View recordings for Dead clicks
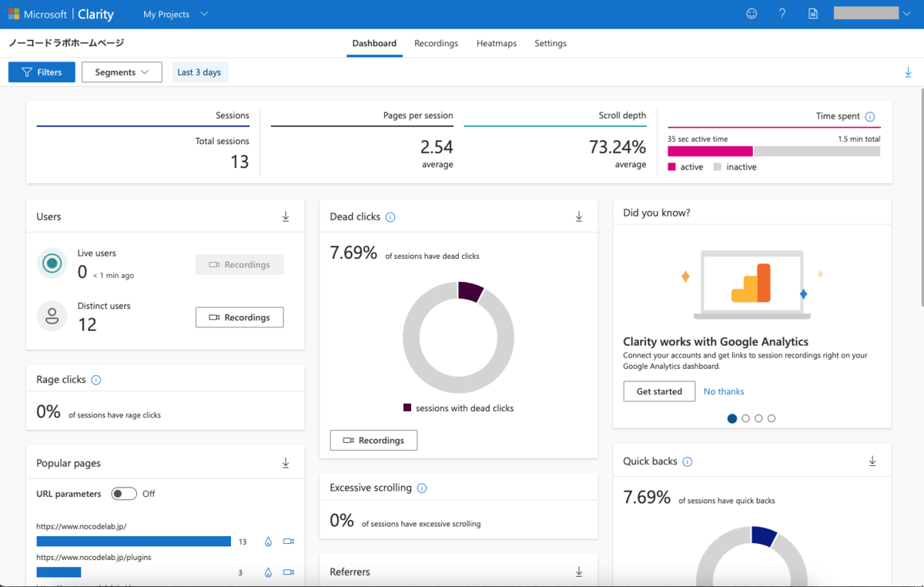 click(x=373, y=440)
